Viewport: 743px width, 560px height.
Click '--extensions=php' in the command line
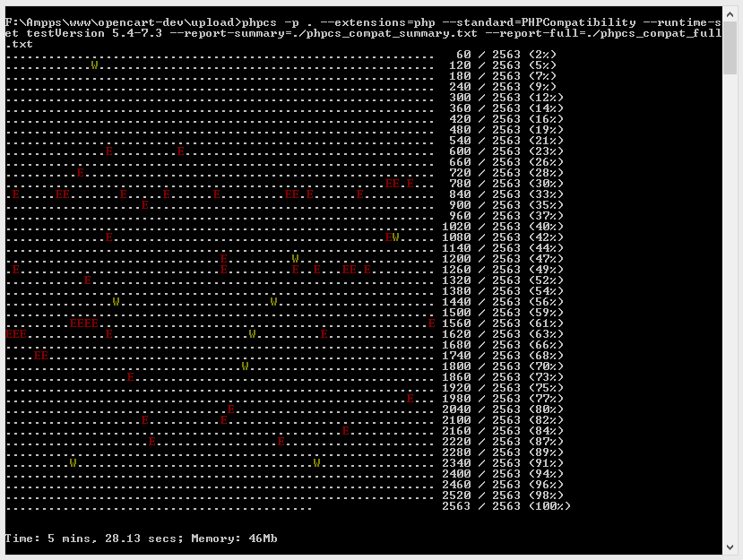pos(377,22)
